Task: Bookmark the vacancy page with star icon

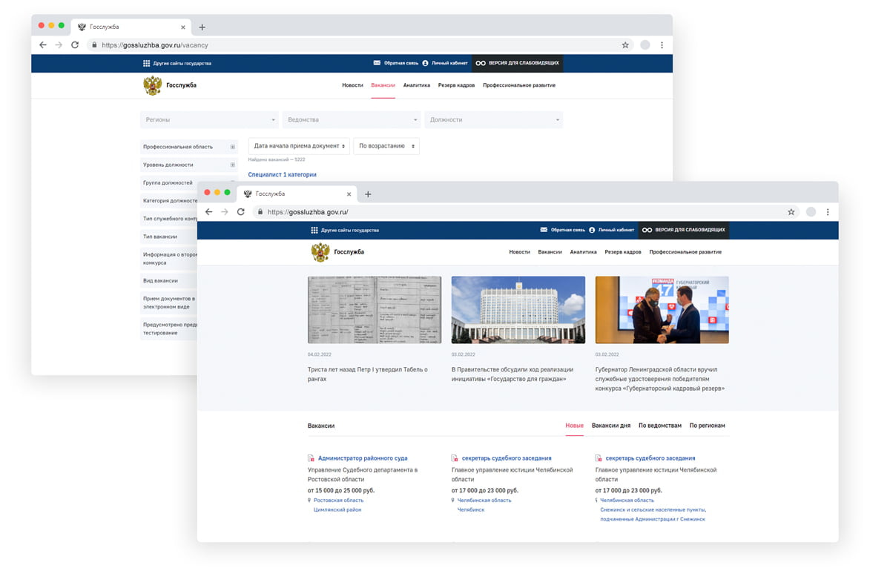Action: point(625,45)
